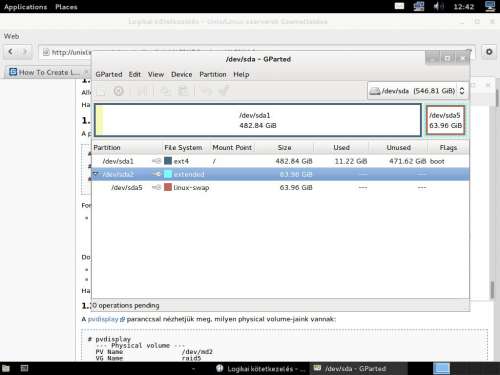Click the 471.62 GiB unused value
500x375 pixels.
point(407,161)
